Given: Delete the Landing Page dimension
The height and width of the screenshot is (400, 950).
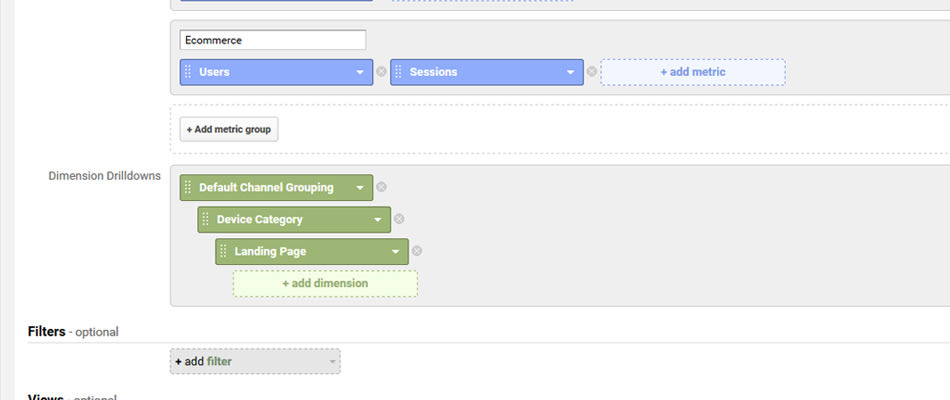Looking at the screenshot, I should [417, 251].
